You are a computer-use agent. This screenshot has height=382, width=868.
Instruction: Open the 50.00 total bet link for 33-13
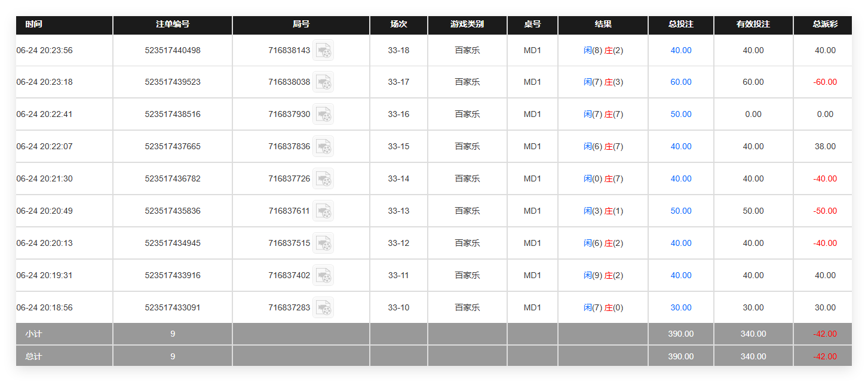681,211
